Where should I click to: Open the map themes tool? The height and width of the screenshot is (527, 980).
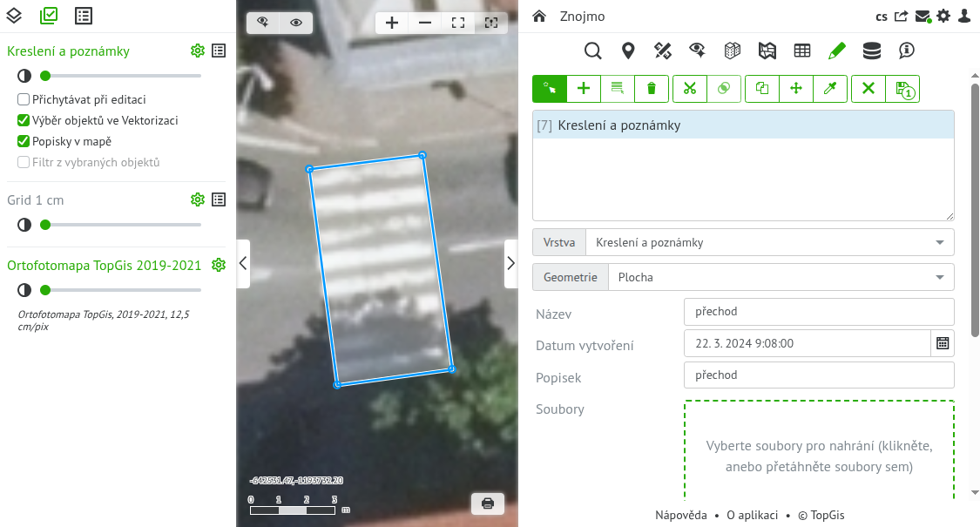767,51
